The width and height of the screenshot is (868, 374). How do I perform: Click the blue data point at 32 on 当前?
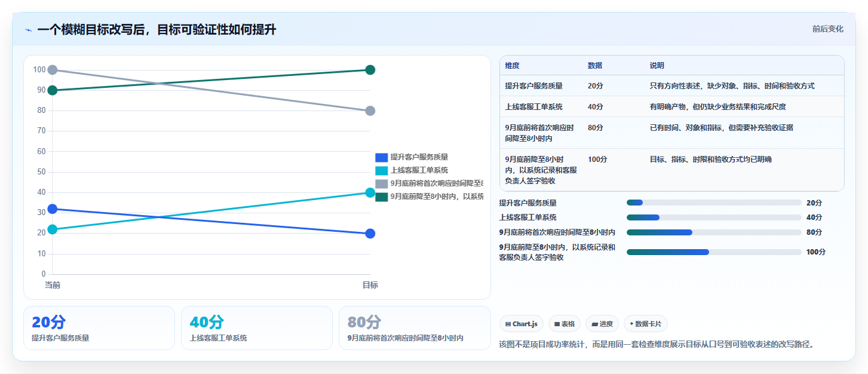click(53, 209)
